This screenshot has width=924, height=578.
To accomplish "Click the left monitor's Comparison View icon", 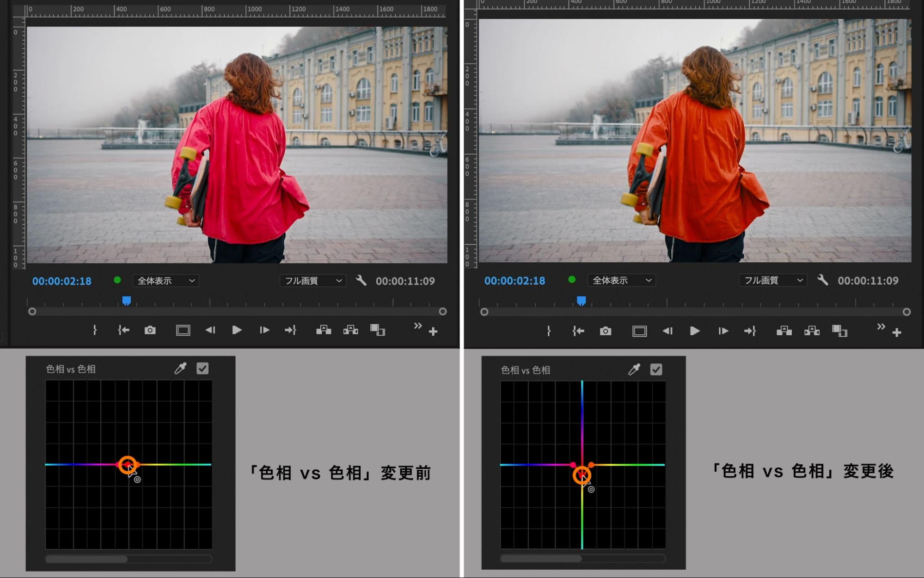I will pyautogui.click(x=377, y=330).
